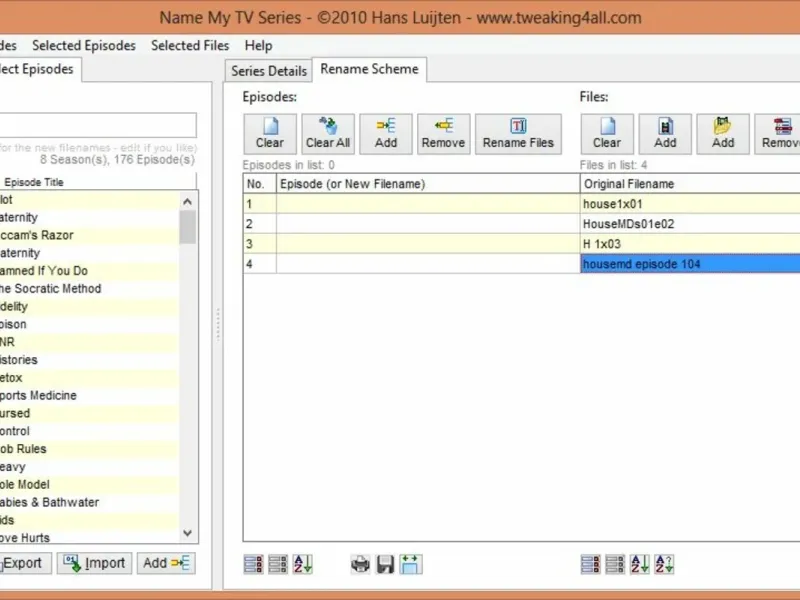The height and width of the screenshot is (600, 800).
Task: Click the Episode Title column header
Action: (97, 182)
